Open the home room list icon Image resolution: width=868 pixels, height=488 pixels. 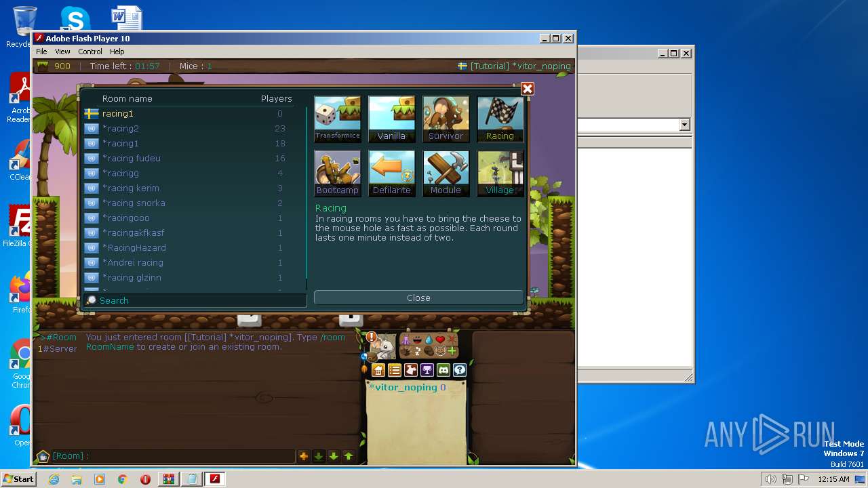(378, 370)
